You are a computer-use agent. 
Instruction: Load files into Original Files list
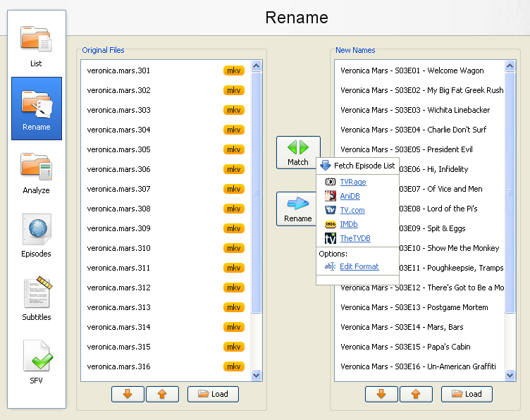213,394
